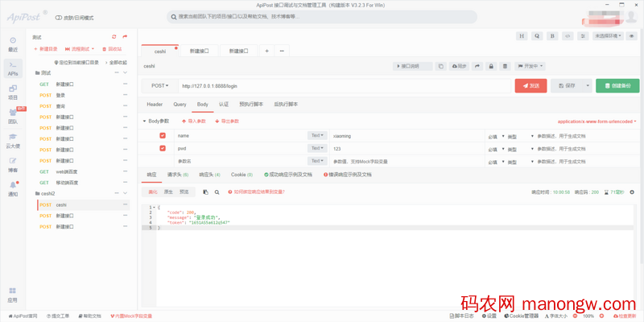Open the 团队 team sidebar section

[13, 117]
